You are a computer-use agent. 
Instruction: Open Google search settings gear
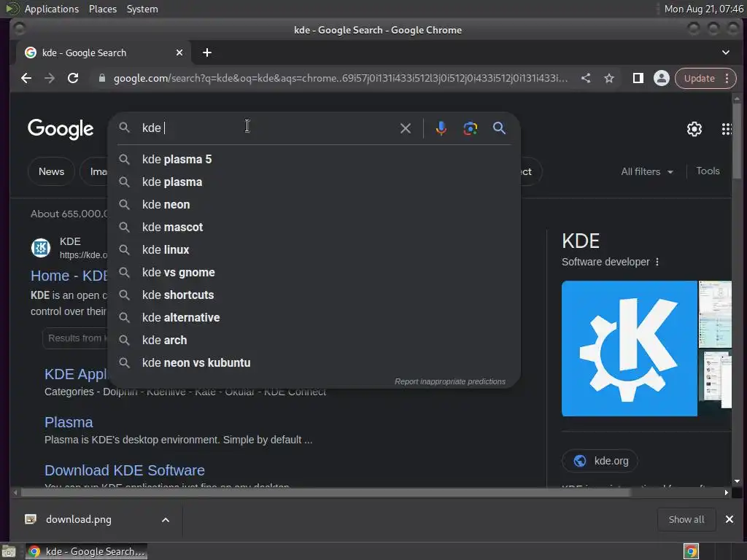694,128
